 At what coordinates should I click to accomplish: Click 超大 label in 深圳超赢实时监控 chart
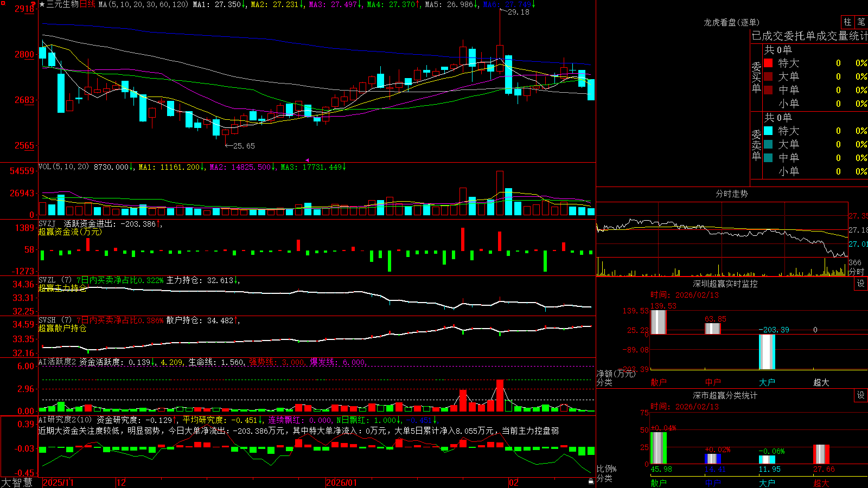[821, 382]
